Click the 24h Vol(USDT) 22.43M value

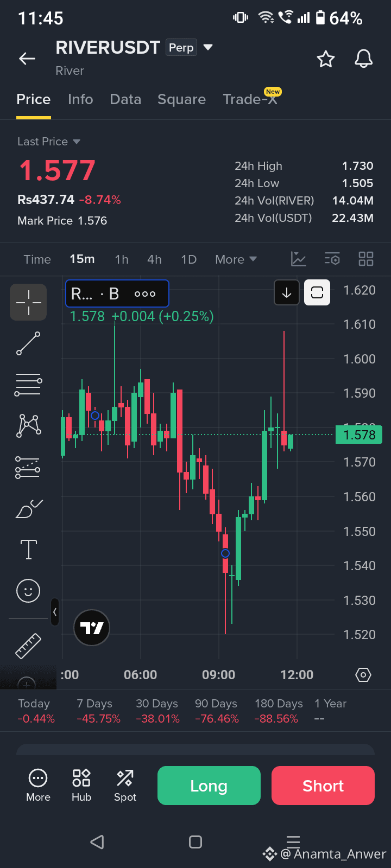pyautogui.click(x=353, y=218)
